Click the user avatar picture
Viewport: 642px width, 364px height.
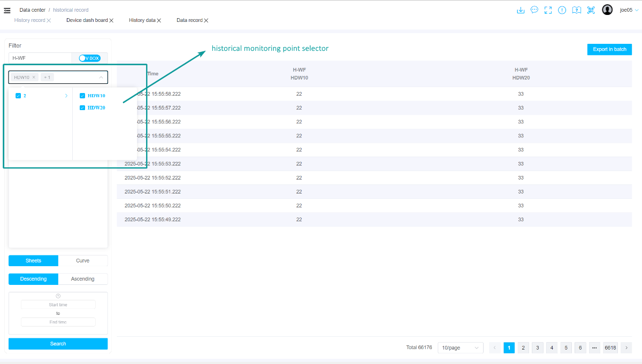607,10
